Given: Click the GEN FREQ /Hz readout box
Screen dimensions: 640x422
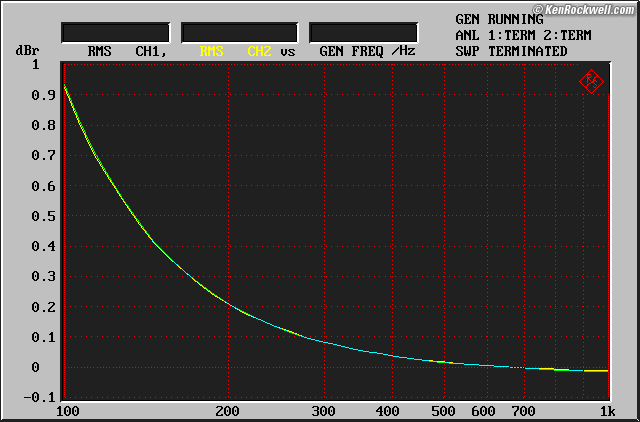Looking at the screenshot, I should click(363, 33).
